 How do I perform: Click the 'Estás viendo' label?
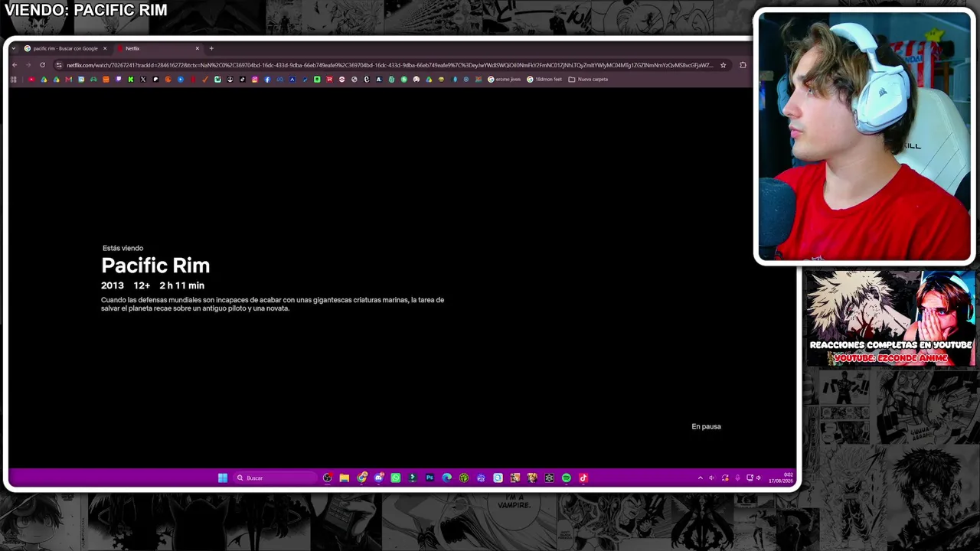tap(122, 248)
